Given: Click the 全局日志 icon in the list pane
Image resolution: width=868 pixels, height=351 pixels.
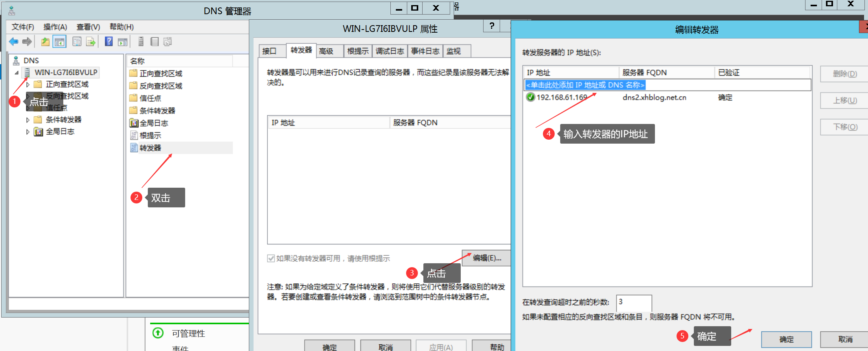Looking at the screenshot, I should [x=134, y=123].
